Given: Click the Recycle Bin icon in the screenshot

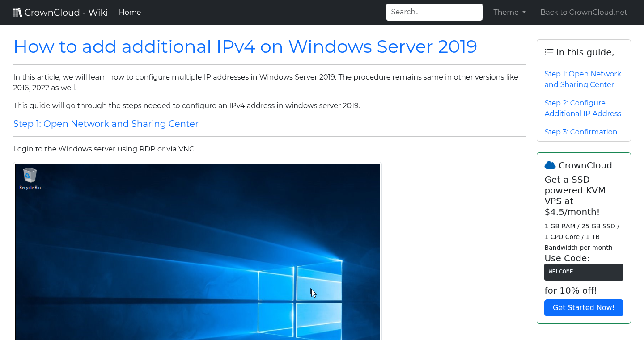Looking at the screenshot, I should pos(30,175).
